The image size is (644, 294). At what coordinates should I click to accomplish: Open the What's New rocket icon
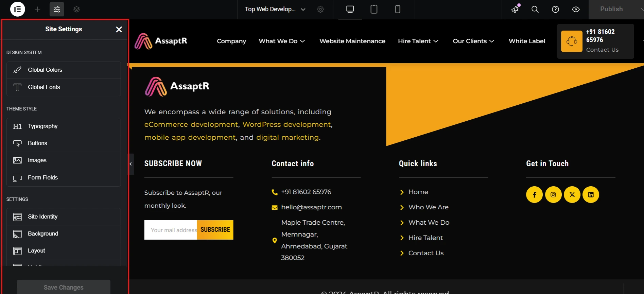tap(515, 9)
